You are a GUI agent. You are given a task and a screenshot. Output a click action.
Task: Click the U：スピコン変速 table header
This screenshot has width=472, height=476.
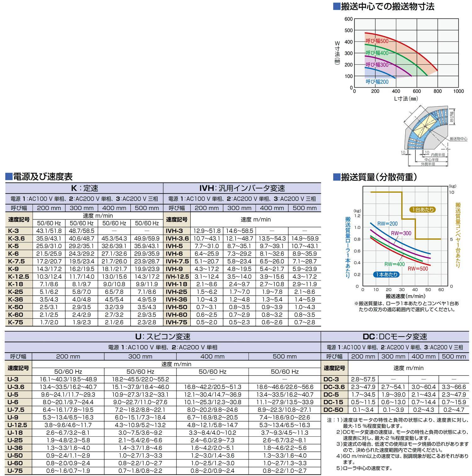[163, 337]
